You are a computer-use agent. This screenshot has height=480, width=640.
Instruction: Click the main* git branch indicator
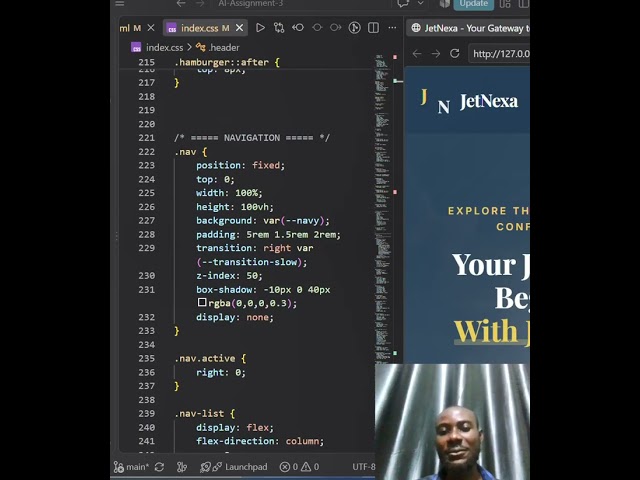click(131, 467)
